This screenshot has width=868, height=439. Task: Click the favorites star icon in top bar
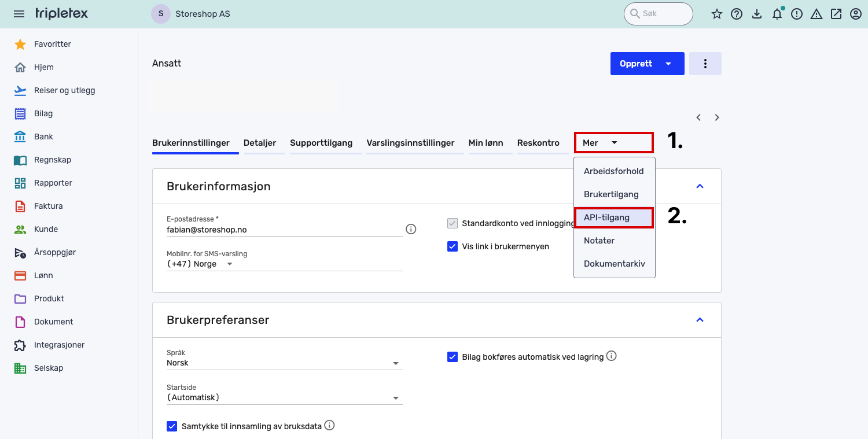717,14
